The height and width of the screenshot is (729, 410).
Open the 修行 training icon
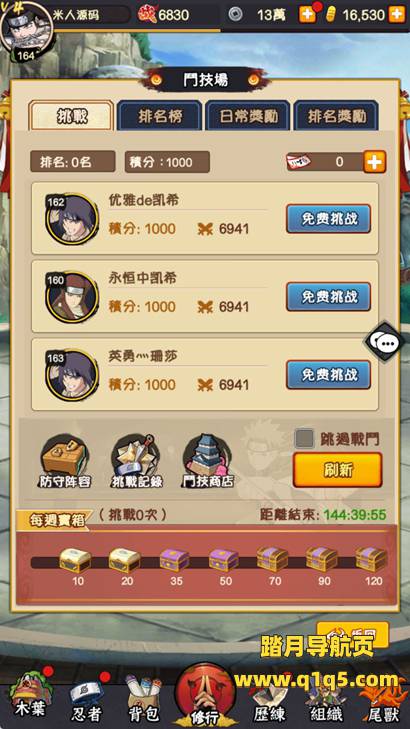pyautogui.click(x=205, y=696)
